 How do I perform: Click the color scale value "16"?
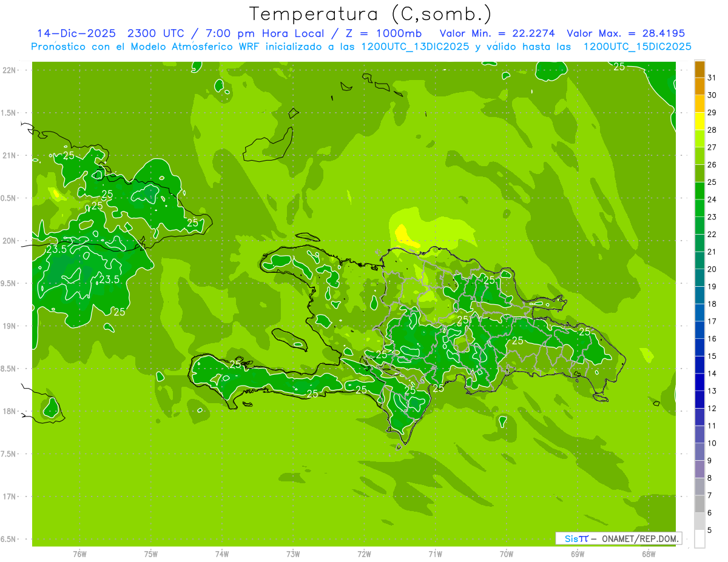712,339
